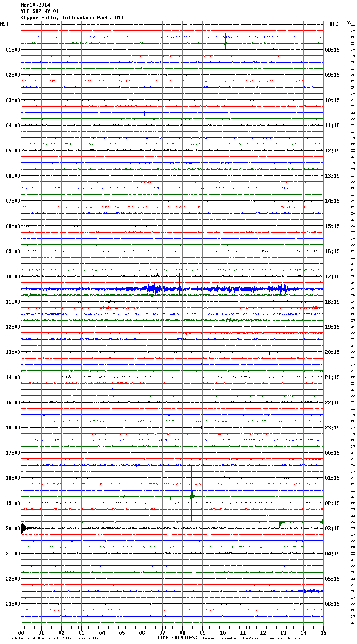Viewport: 357px width, 644px height.
Task: Click the 17:15 UTC time label
Action: tap(332, 277)
